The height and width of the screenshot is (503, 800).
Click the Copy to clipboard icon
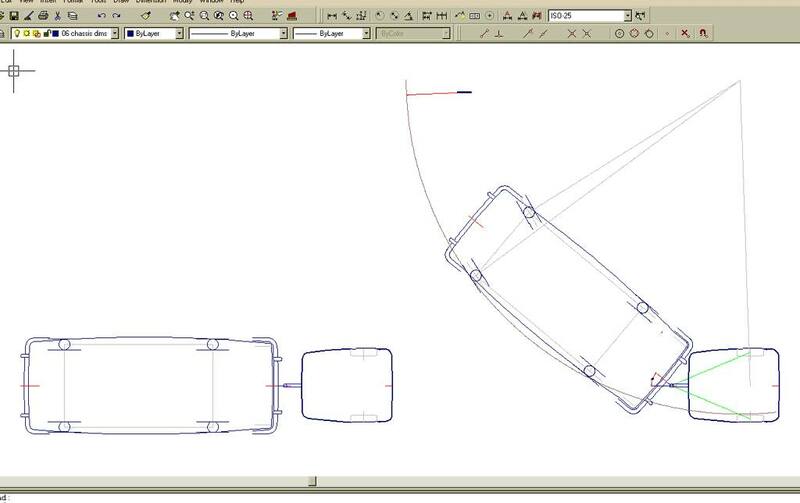(72, 16)
